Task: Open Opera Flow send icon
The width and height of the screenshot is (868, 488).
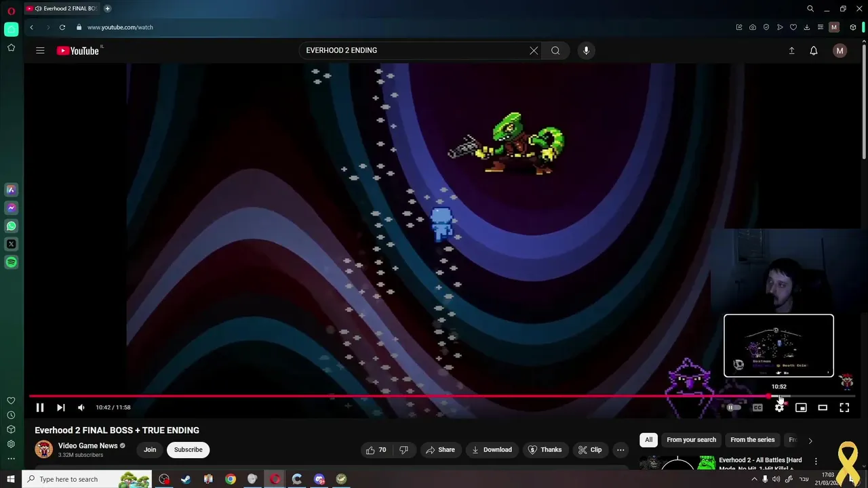Action: [x=780, y=27]
